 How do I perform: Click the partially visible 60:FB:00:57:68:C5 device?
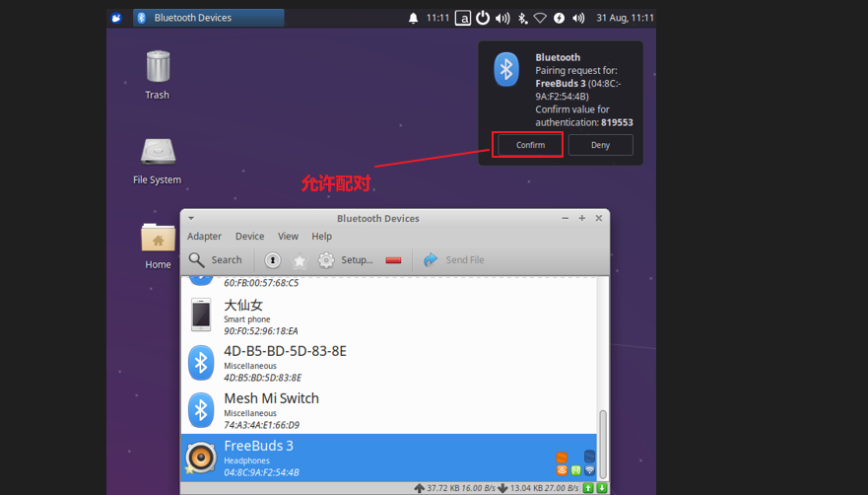coord(388,283)
